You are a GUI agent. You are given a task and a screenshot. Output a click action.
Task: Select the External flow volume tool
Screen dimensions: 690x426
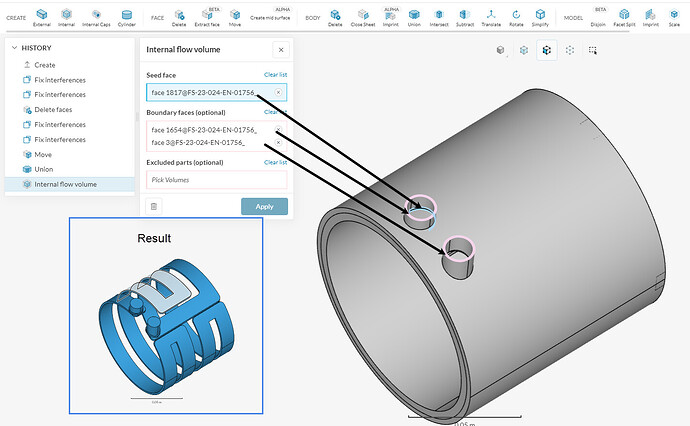(42, 18)
